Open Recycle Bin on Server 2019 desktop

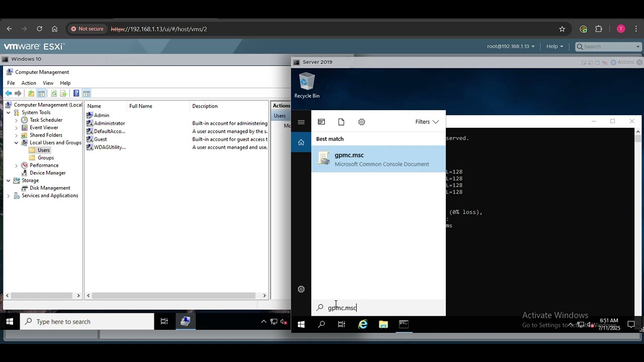point(307,86)
